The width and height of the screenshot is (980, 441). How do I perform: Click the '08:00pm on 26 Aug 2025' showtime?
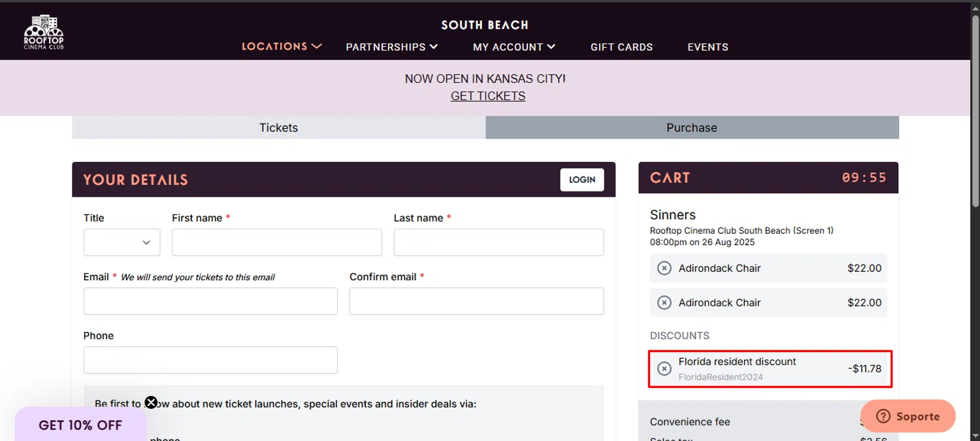click(x=702, y=242)
